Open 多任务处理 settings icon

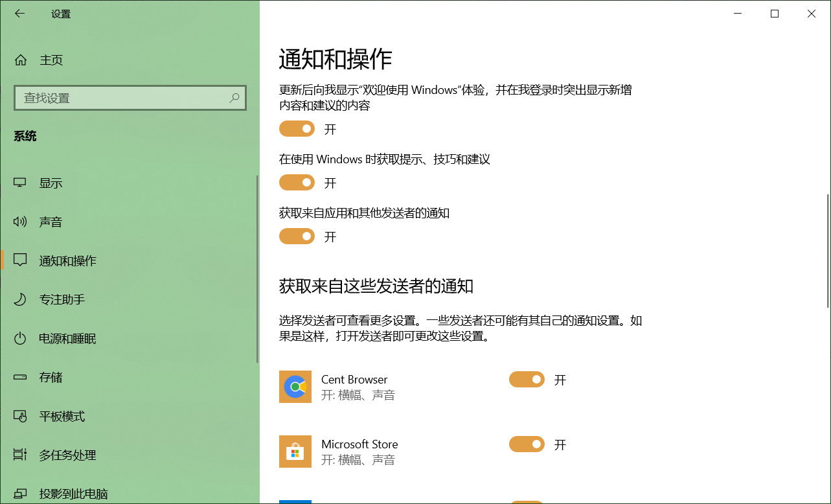20,455
